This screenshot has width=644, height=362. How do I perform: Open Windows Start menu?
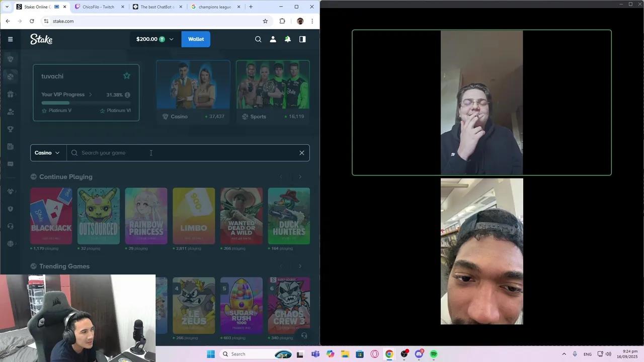pos(211,354)
